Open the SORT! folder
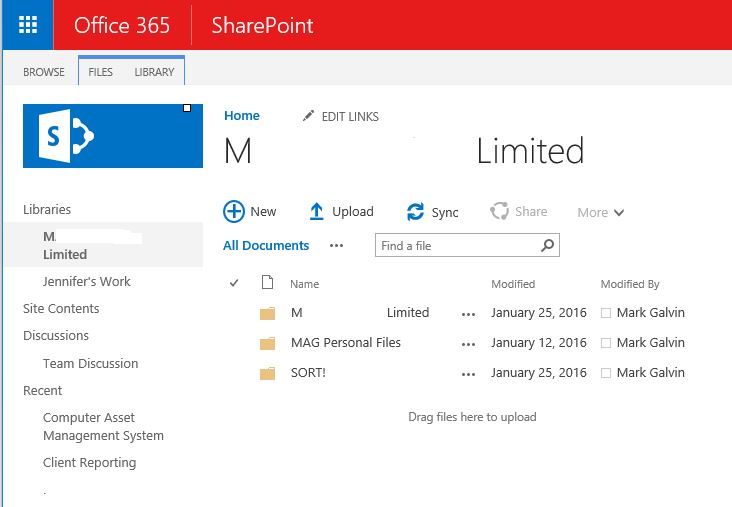The width and height of the screenshot is (732, 507). [308, 372]
